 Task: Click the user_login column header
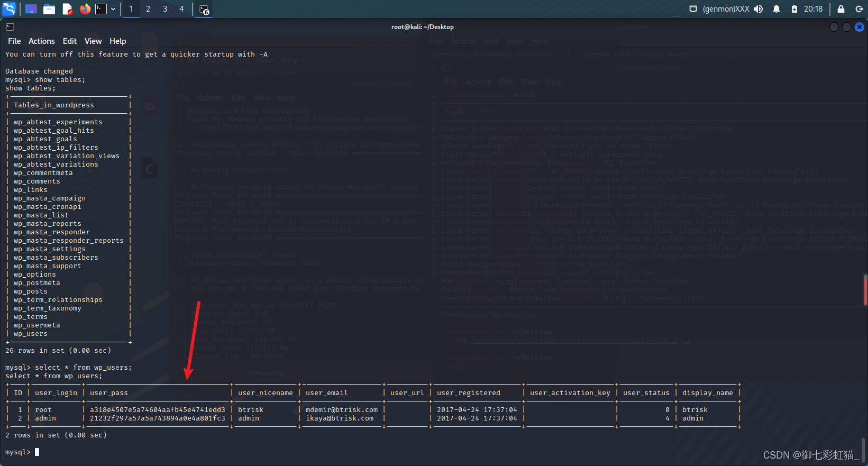(x=56, y=393)
